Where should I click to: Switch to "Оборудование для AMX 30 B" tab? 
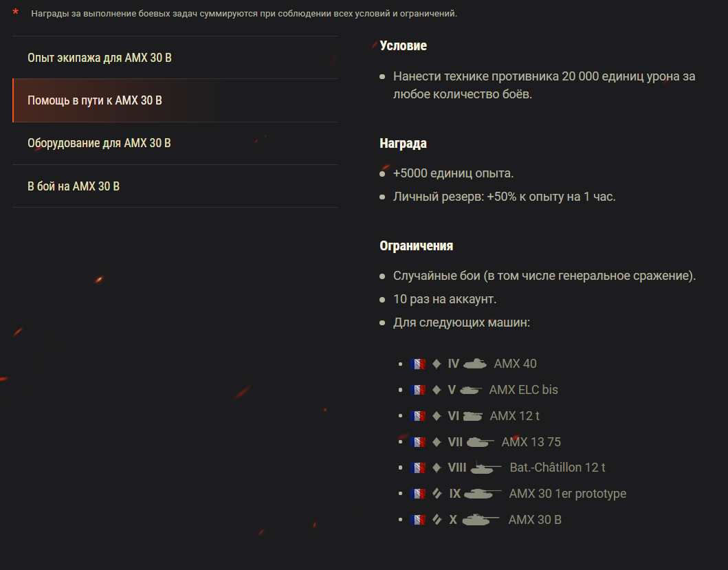[175, 143]
